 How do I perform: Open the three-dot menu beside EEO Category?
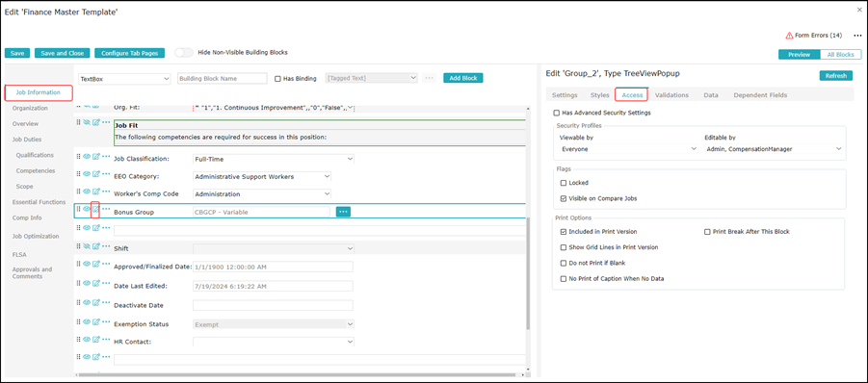106,174
